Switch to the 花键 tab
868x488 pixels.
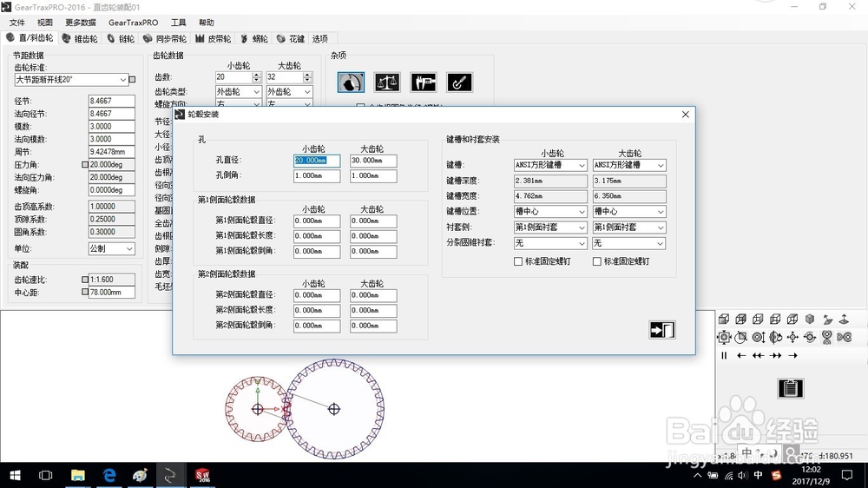[x=291, y=38]
